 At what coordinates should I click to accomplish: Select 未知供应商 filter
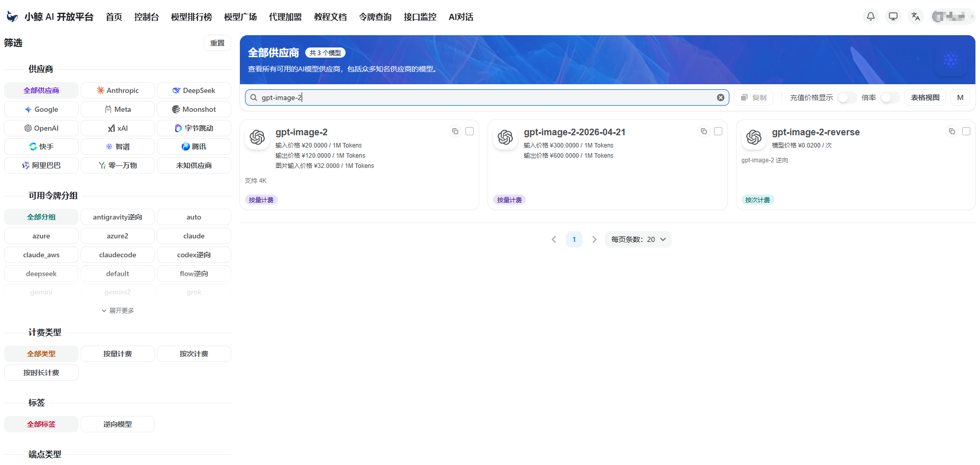[194, 165]
